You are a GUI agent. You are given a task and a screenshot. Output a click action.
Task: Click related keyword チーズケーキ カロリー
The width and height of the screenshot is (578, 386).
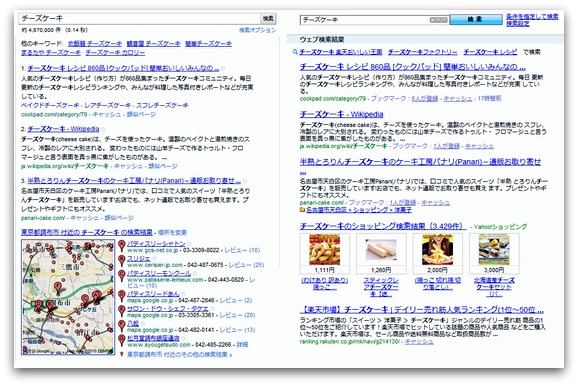115,53
